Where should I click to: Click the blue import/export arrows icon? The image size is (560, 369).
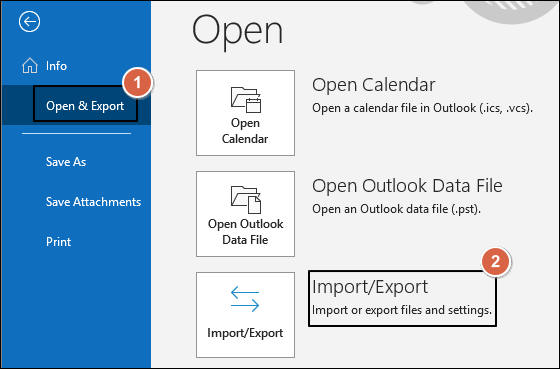[245, 299]
